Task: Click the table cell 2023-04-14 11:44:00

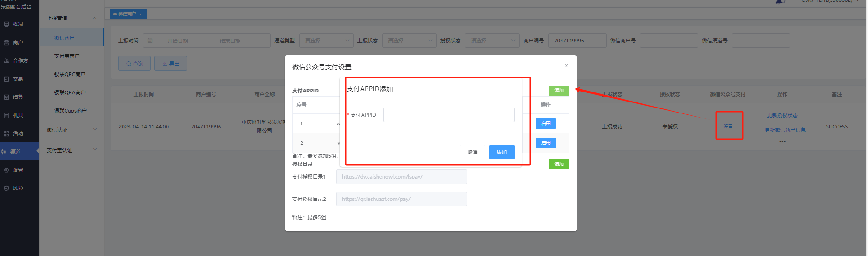Action: [144, 127]
